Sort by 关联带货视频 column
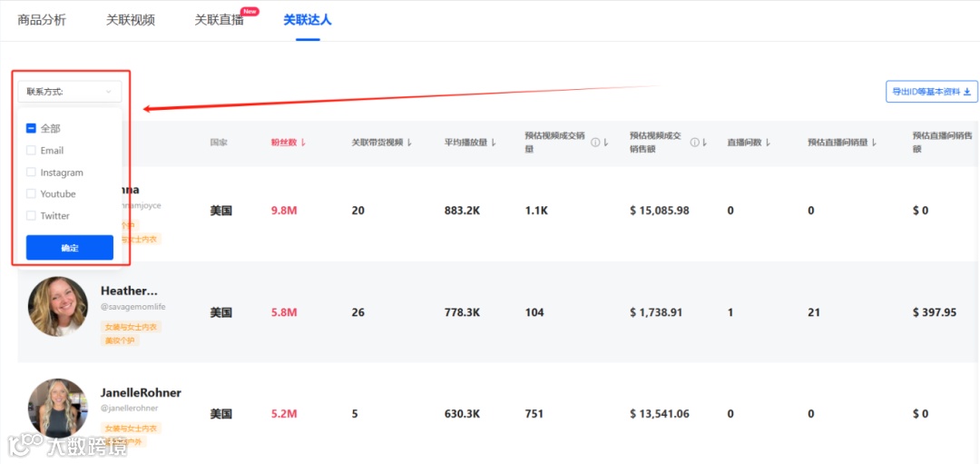This screenshot has width=980, height=464. tap(382, 143)
